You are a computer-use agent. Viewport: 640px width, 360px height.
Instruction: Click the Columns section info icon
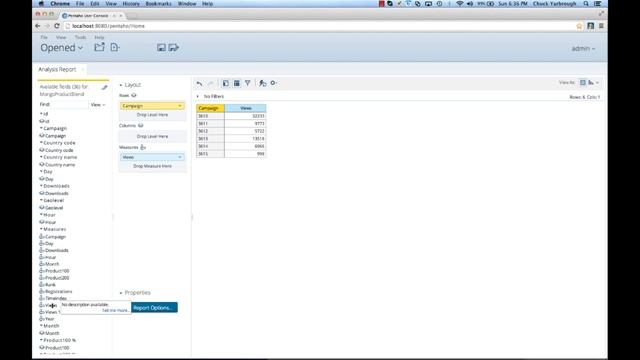141,125
